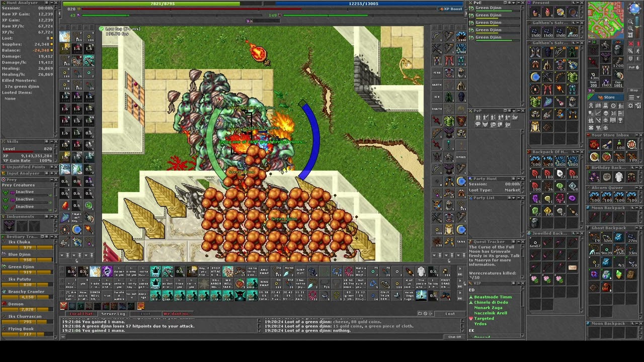Click the trophy icon in control buttons
644x362 pixels.
coord(620,120)
